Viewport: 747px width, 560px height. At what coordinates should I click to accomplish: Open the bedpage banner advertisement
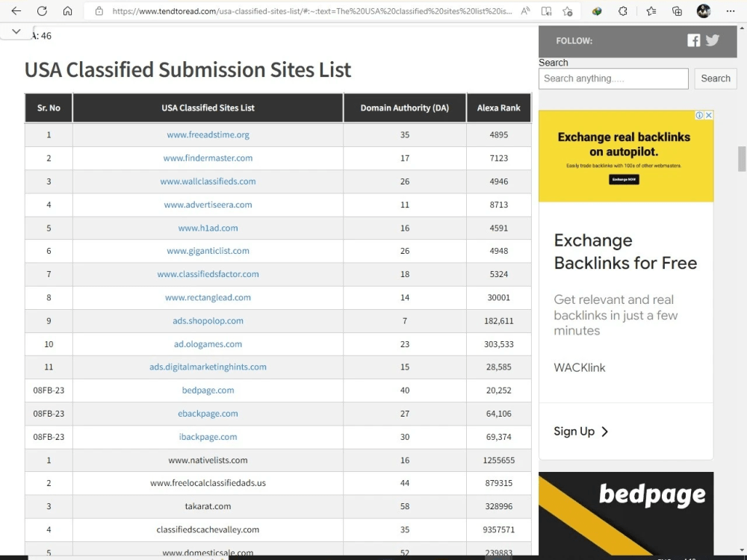626,514
